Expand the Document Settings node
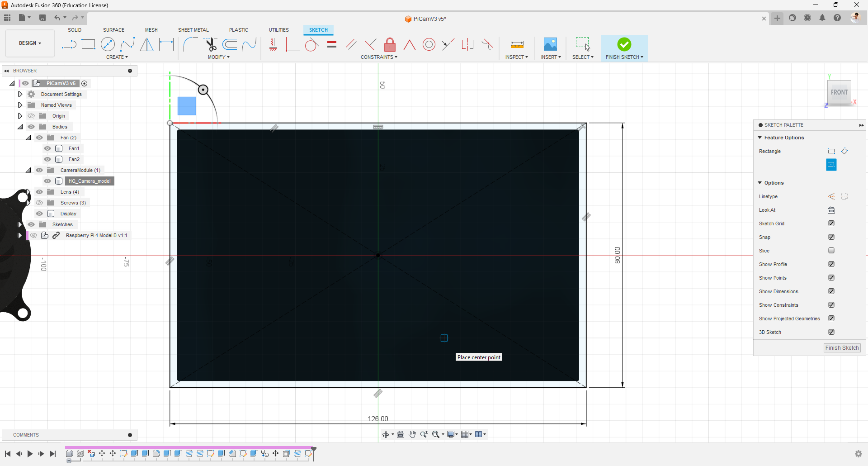The image size is (868, 466). click(x=20, y=94)
